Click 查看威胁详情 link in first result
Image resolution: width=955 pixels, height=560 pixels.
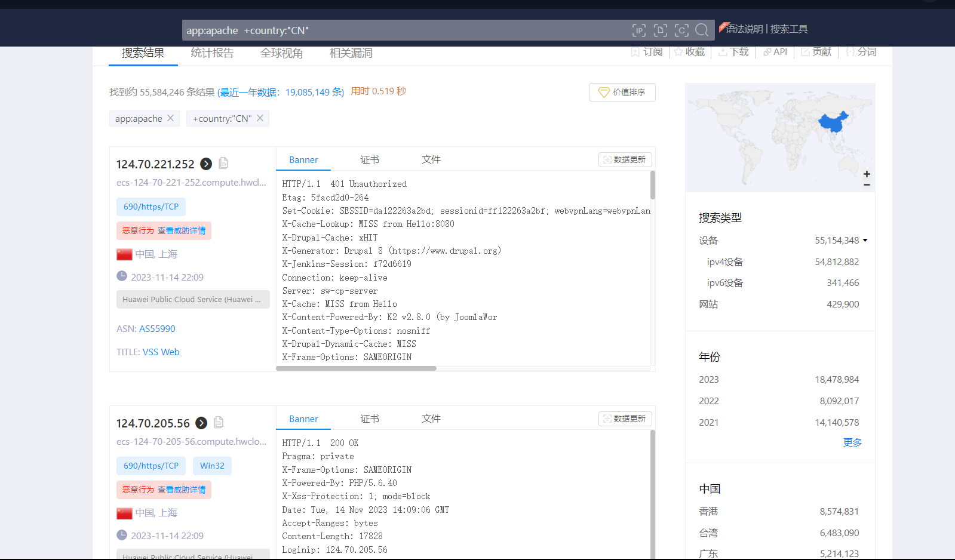[182, 230]
